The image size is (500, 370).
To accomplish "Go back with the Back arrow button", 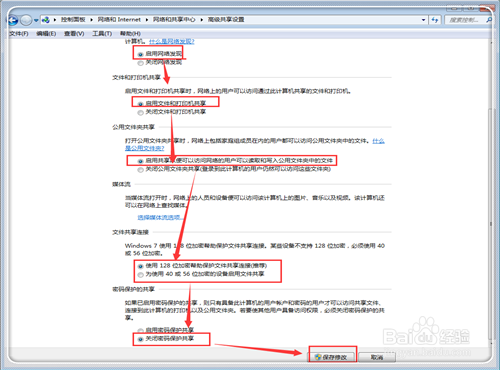I will [13, 20].
